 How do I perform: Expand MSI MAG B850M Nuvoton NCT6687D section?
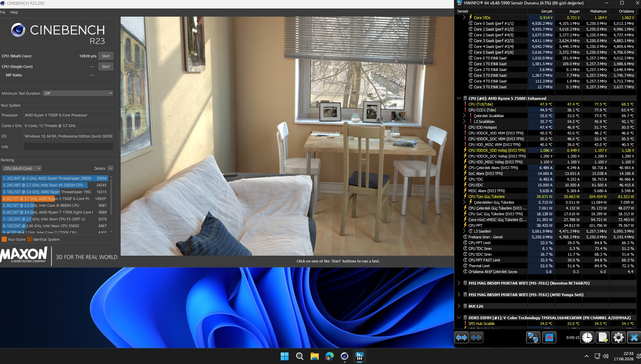click(459, 283)
